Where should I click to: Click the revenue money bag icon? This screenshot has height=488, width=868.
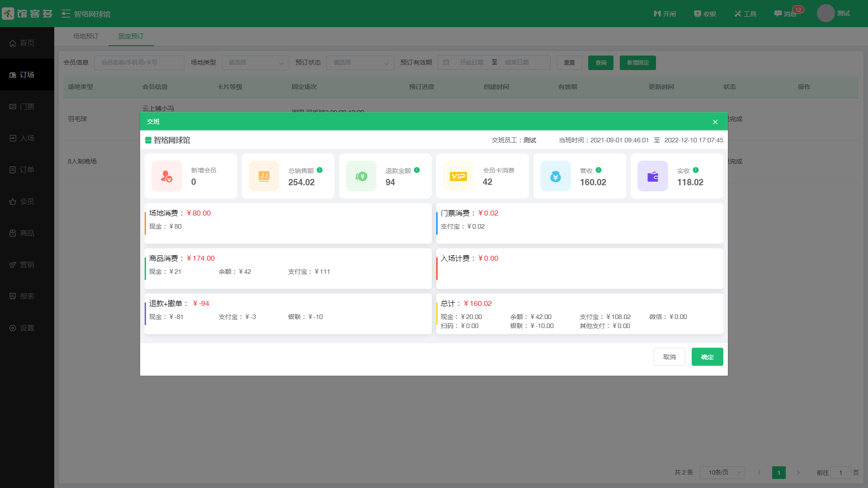click(556, 176)
